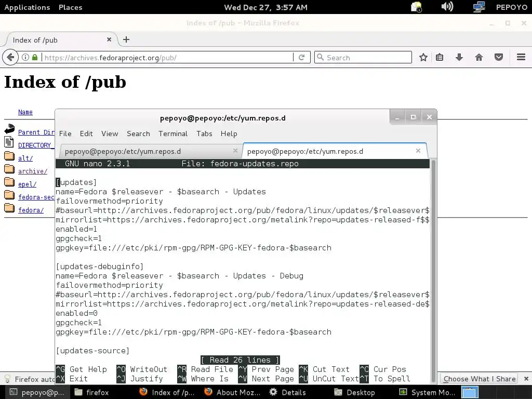The width and height of the screenshot is (532, 399).
Task: Close the Index of /pub tab
Action: click(109, 39)
